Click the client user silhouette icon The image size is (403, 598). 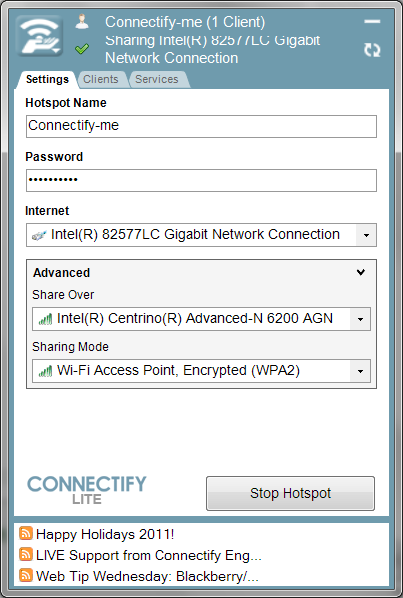coord(82,21)
